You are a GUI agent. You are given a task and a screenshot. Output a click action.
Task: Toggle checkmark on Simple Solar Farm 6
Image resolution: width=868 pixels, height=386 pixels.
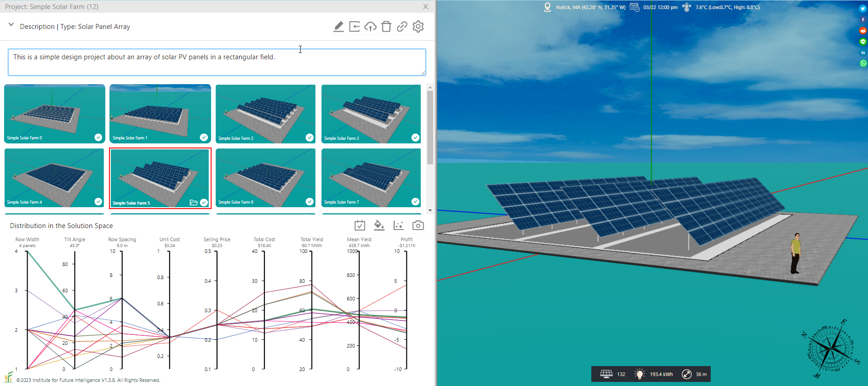(310, 202)
